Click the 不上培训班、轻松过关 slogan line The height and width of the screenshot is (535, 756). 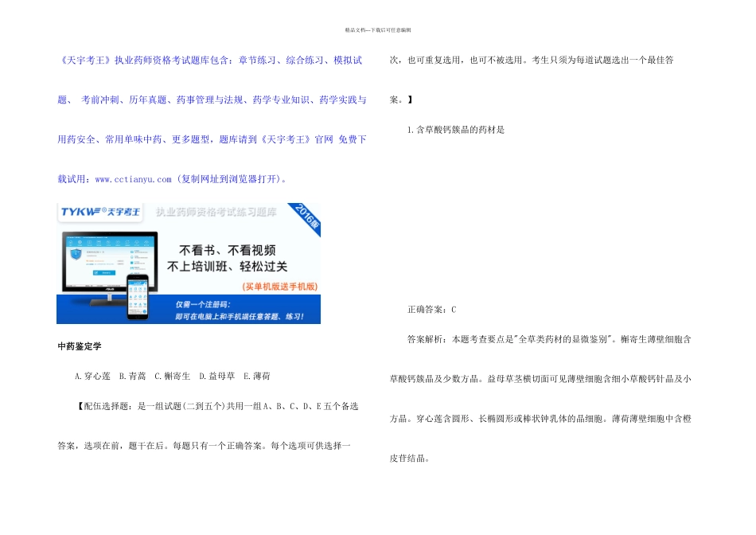point(227,267)
